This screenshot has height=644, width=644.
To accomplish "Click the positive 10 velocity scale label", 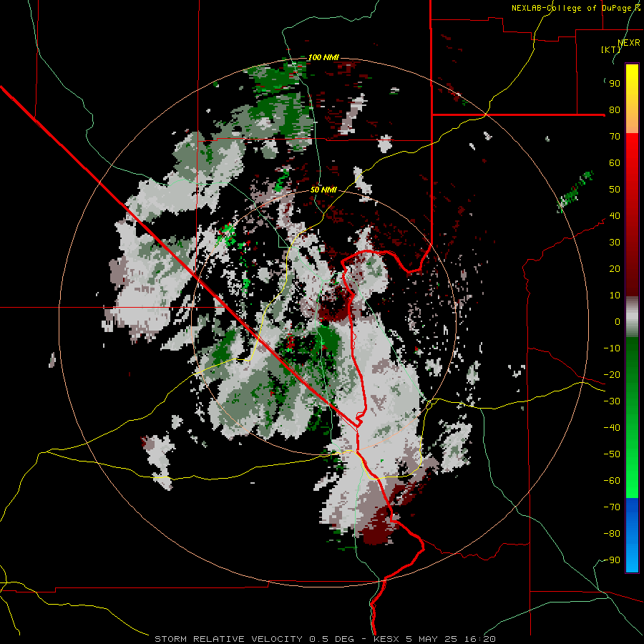I will point(615,296).
